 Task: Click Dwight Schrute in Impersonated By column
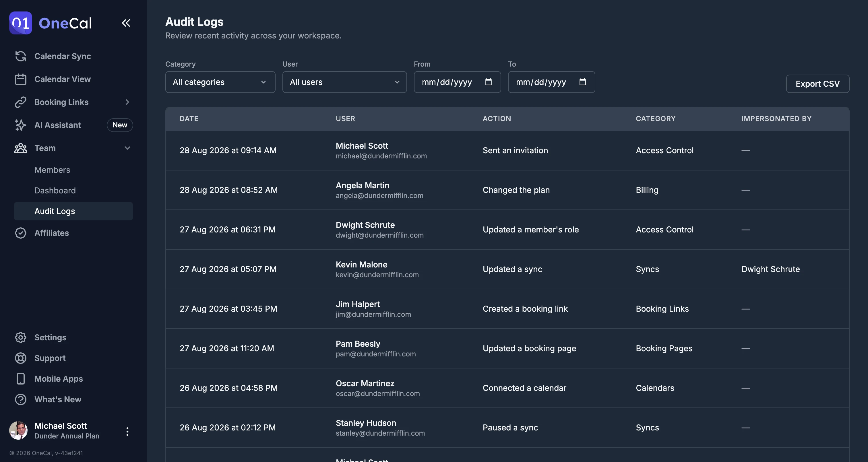pos(771,269)
